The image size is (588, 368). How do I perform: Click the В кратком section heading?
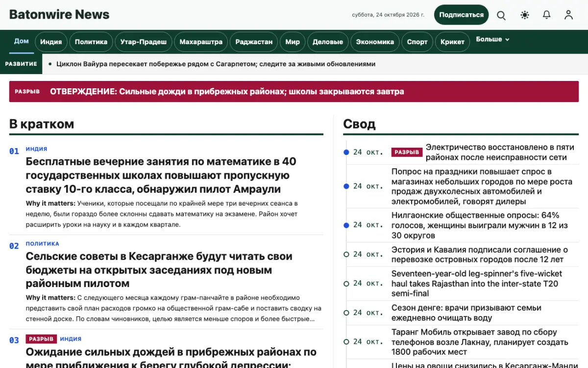pyautogui.click(x=42, y=124)
